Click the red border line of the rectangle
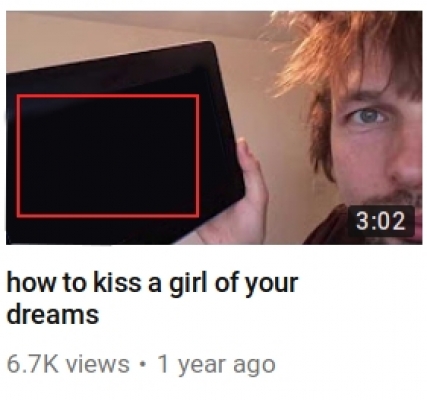427x400 pixels. click(x=108, y=96)
